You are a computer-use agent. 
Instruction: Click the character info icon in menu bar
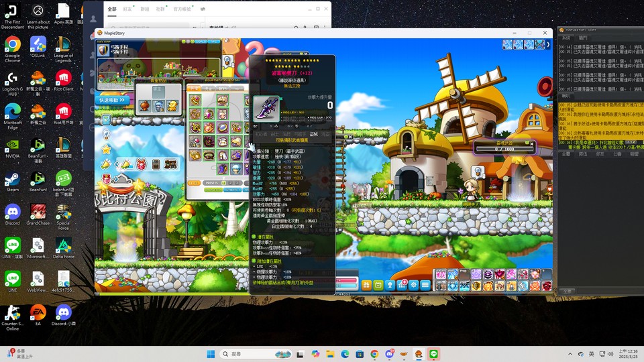390,284
